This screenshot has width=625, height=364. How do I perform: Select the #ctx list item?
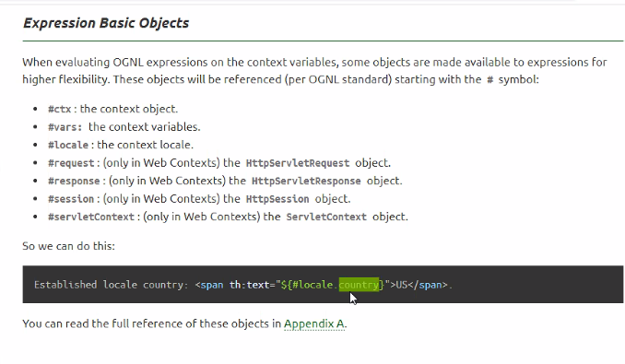pyautogui.click(x=112, y=109)
